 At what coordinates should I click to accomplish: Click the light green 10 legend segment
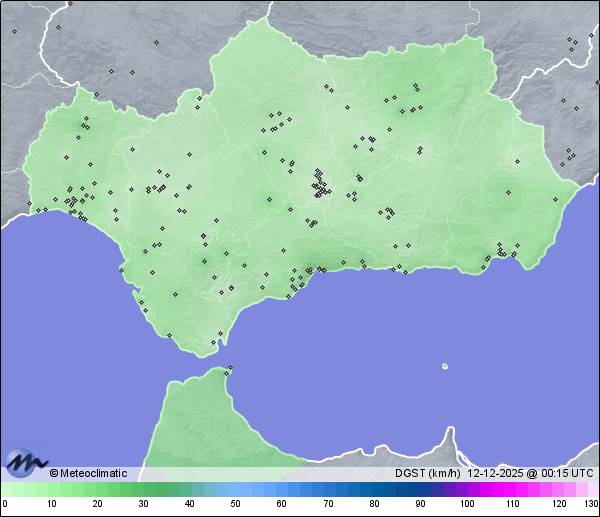point(51,489)
